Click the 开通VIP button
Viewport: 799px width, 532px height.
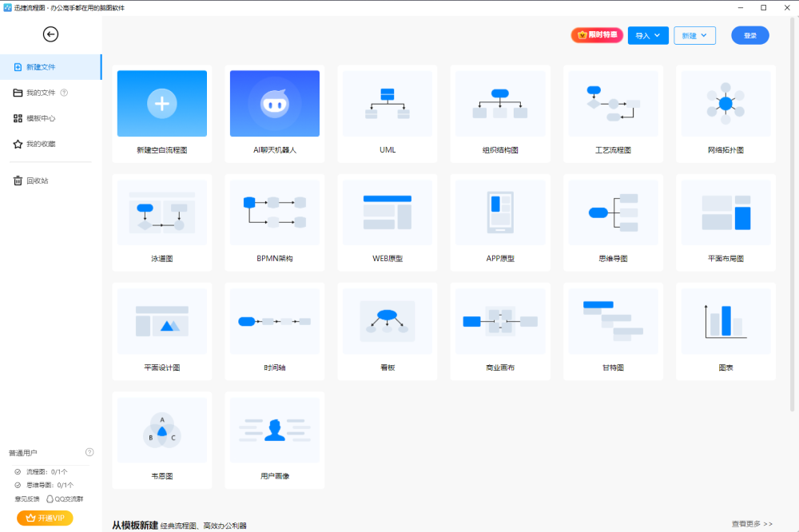(45, 518)
